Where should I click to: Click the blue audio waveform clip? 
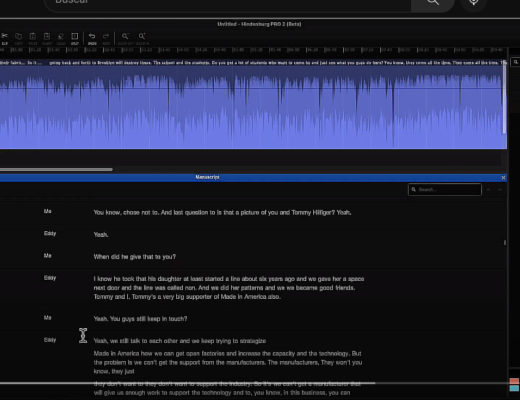tap(253, 107)
